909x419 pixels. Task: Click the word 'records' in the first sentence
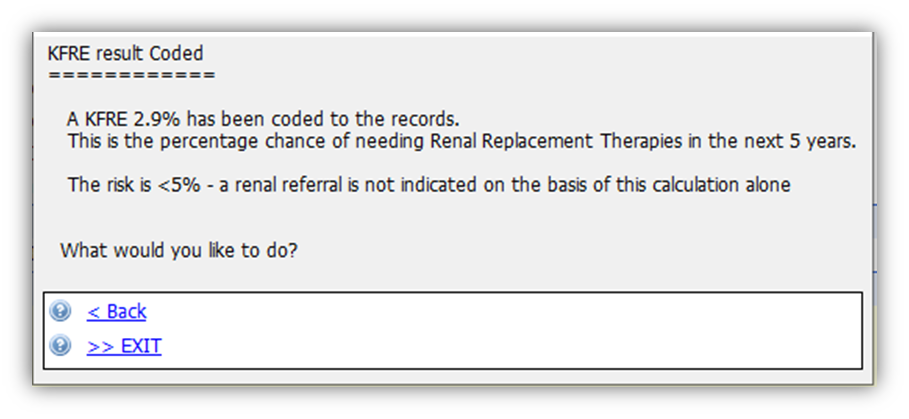pyautogui.click(x=426, y=119)
